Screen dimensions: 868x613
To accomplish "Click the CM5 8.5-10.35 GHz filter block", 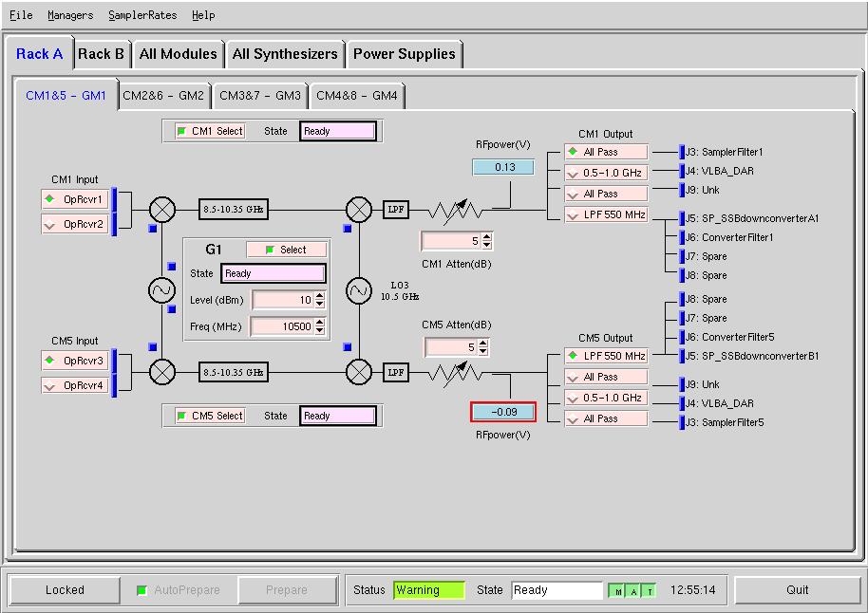I will [233, 372].
